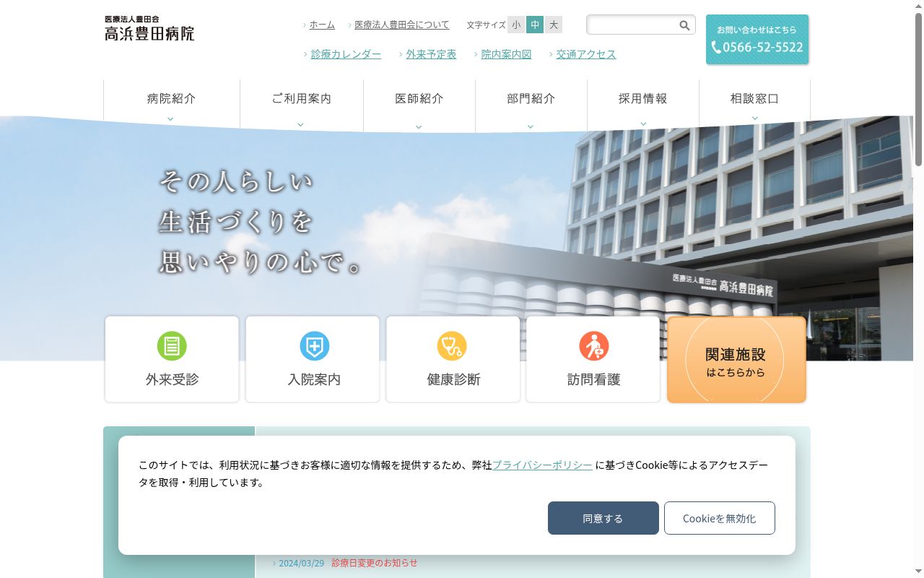Open the ご利用案内 menu

click(302, 99)
